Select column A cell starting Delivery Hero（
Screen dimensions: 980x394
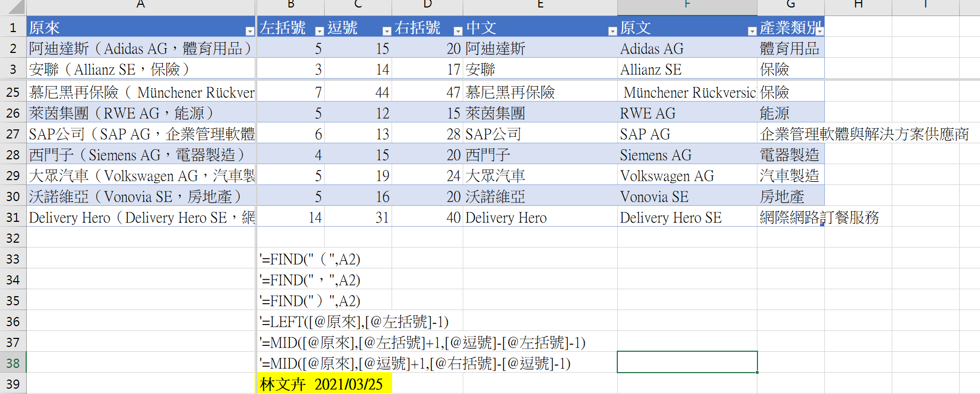(141, 217)
